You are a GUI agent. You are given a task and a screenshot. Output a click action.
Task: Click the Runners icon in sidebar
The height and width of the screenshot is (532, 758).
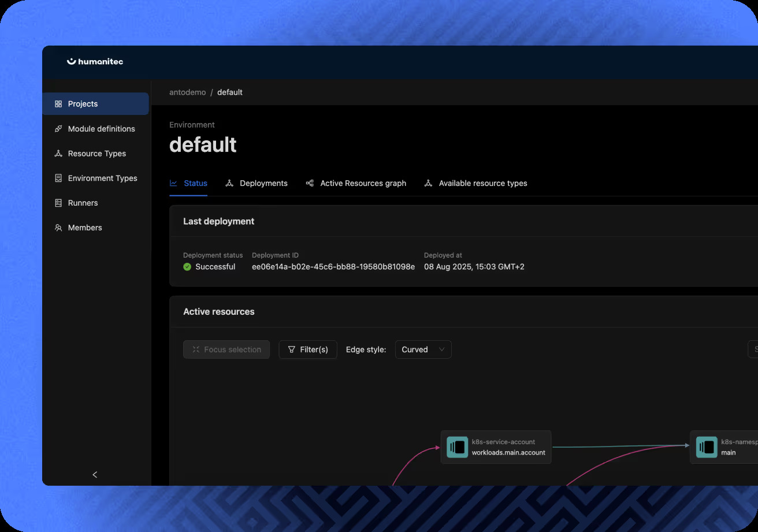pos(58,203)
